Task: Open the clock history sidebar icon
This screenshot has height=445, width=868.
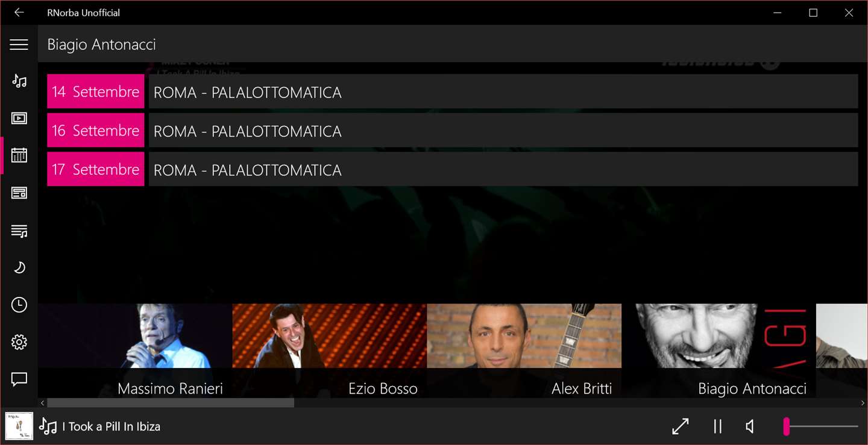Action: coord(19,305)
